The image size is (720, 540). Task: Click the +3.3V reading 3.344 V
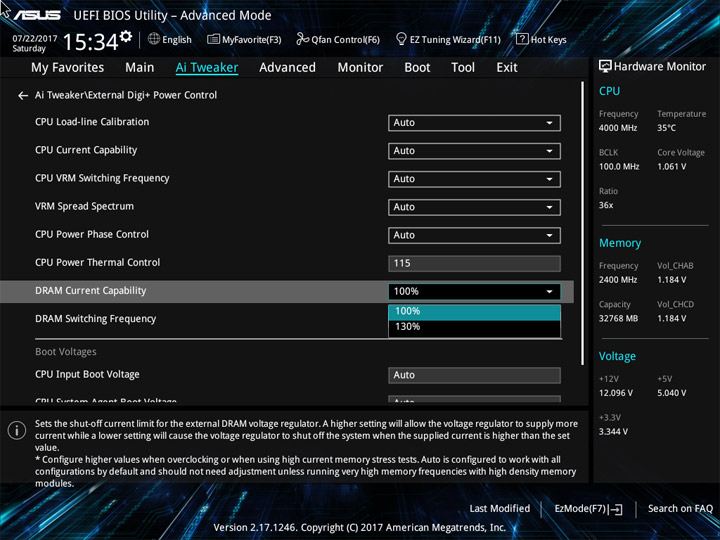tap(613, 432)
